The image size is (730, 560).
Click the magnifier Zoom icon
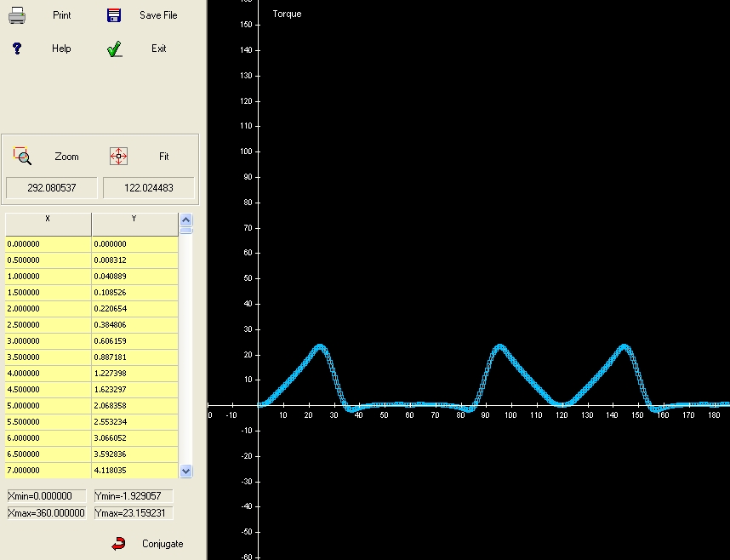click(22, 156)
